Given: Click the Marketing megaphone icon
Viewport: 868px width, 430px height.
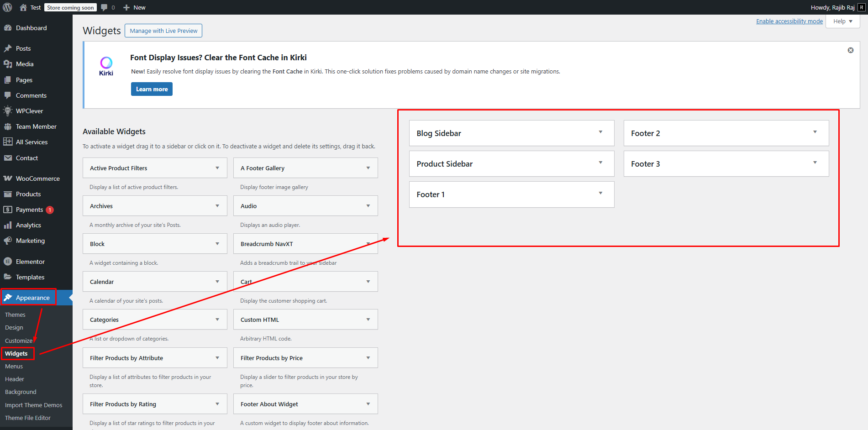Looking at the screenshot, I should [8, 241].
